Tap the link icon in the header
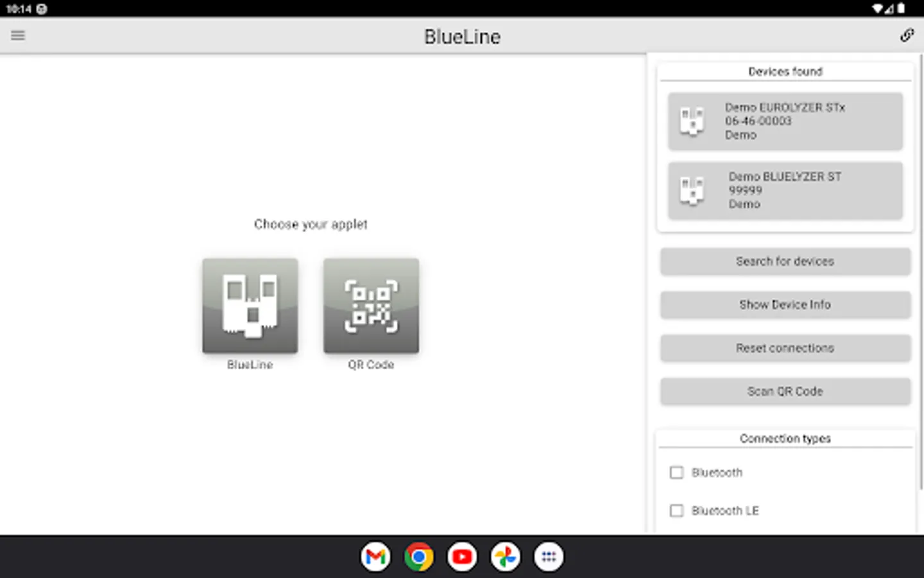Viewport: 924px width, 578px height. tap(907, 35)
